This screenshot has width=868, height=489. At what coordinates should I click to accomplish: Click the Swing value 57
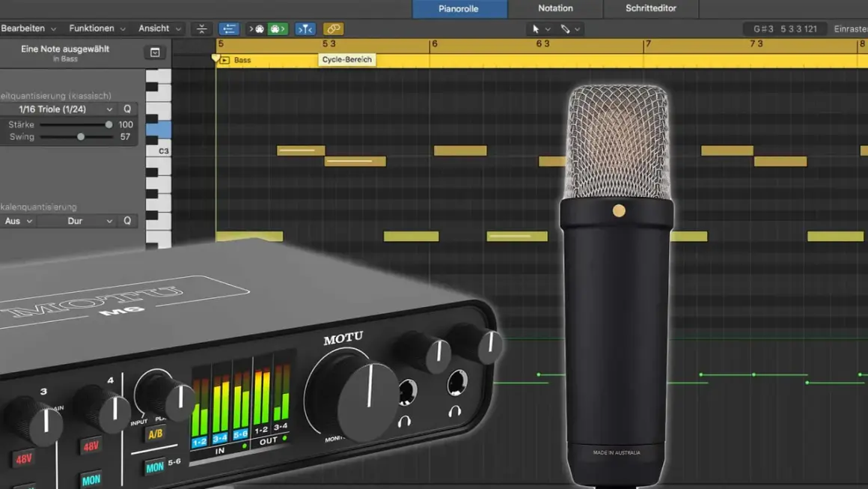(125, 137)
